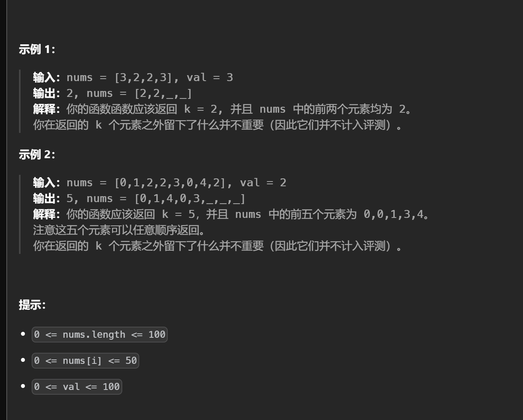Select the nums[i] <= 50 constraint box
This screenshot has width=523, height=420.
(85, 361)
